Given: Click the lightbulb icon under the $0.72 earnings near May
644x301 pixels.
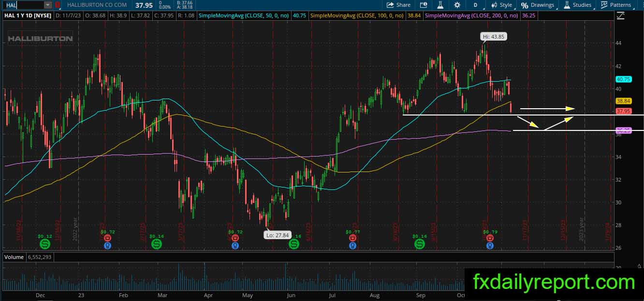Looking at the screenshot, I should pos(235,245).
